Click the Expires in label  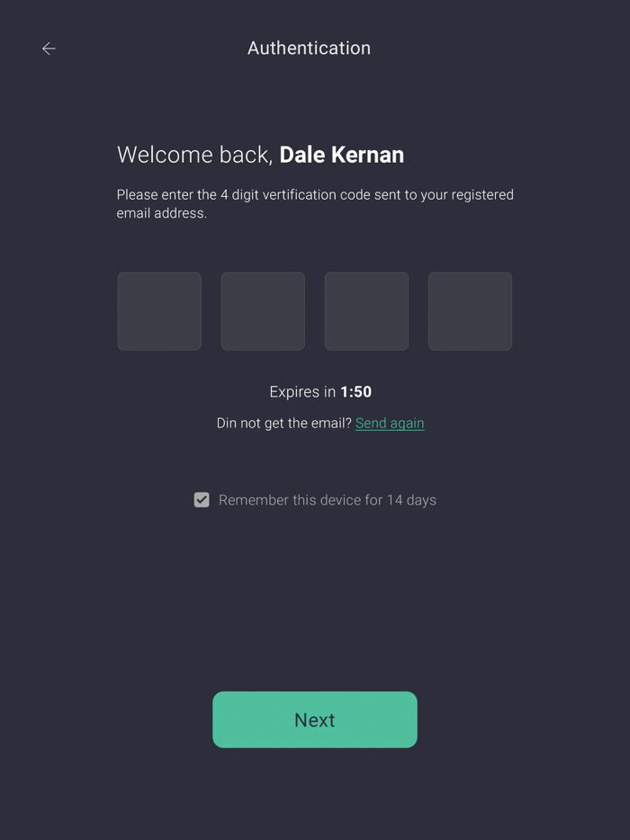302,392
